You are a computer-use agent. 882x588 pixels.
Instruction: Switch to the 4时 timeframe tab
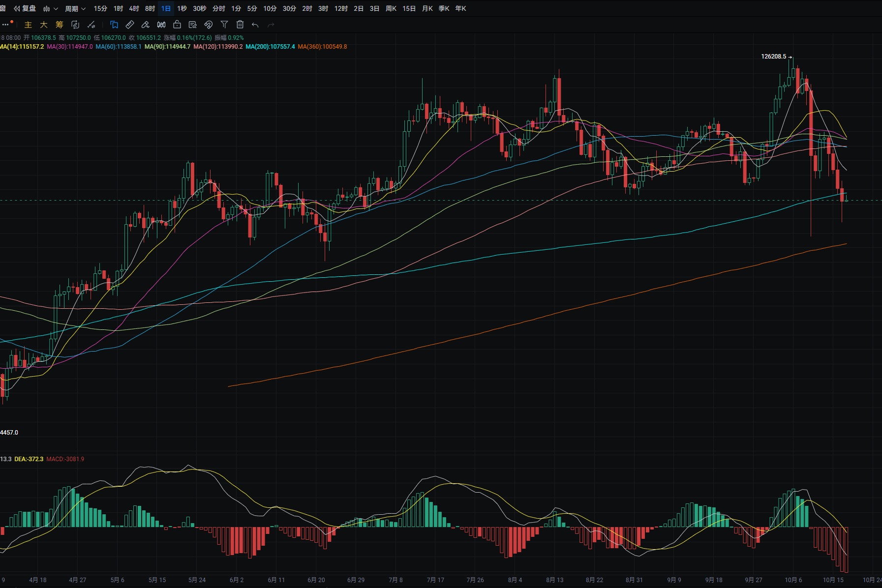click(134, 8)
